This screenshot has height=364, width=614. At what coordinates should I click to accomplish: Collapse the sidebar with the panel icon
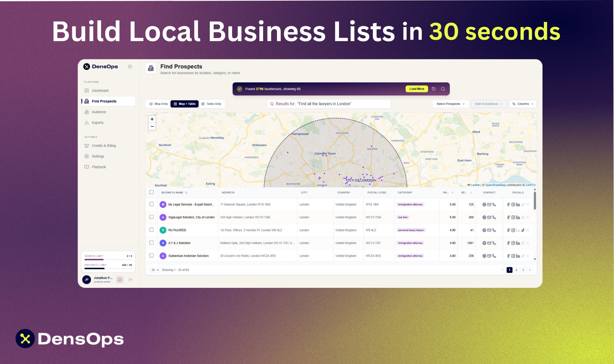(130, 67)
